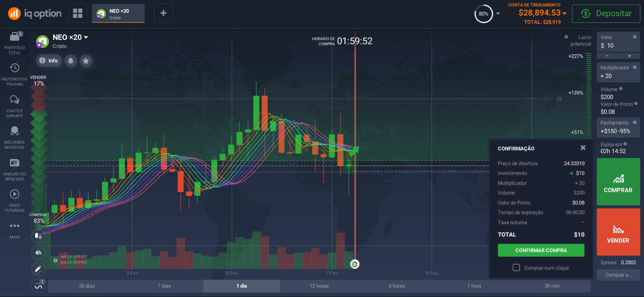The width and height of the screenshot is (644, 297).
Task: Open Análise do Mercado panel
Action: [x=14, y=170]
